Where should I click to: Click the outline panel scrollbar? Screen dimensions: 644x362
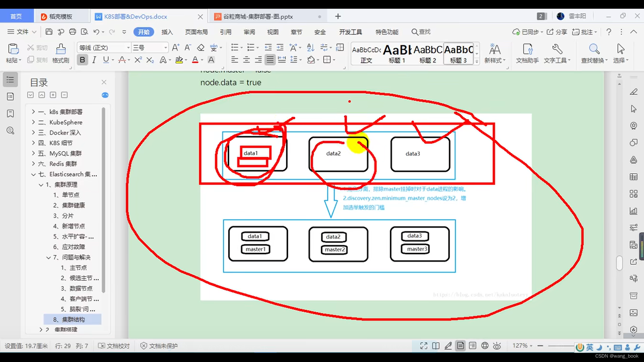tap(103, 198)
